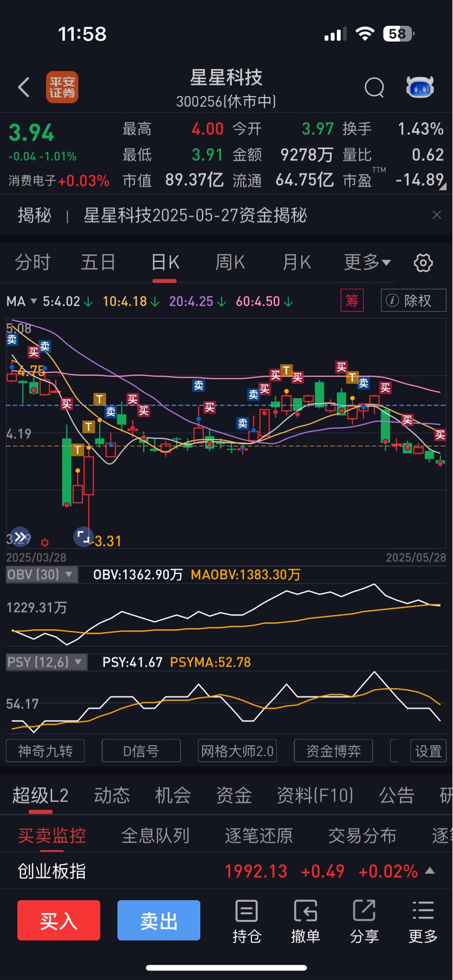The height and width of the screenshot is (980, 453).
Task: Tap the OBV:1362.90万 reading
Action: point(138,574)
